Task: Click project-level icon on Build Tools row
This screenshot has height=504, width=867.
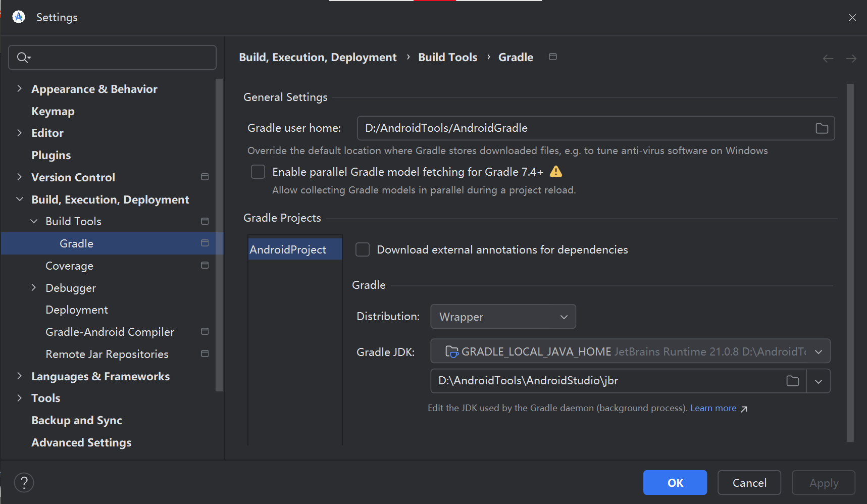Action: pos(205,221)
